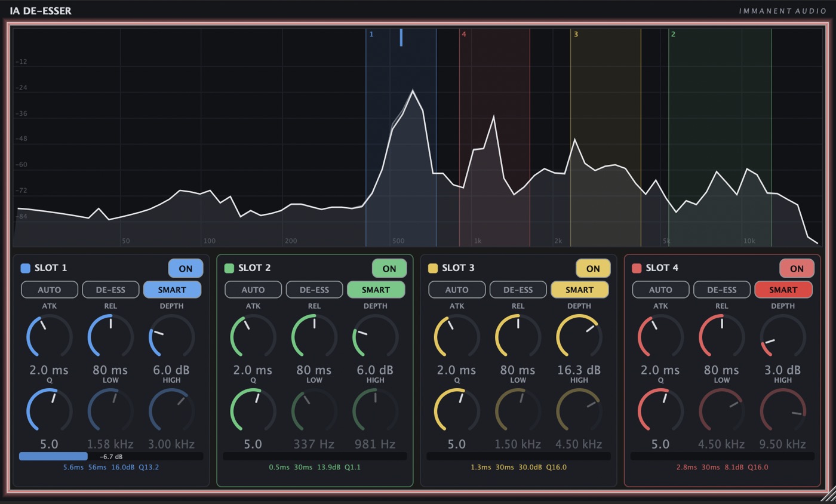Click the green Slot 2 color square
The height and width of the screenshot is (504, 836).
[229, 268]
